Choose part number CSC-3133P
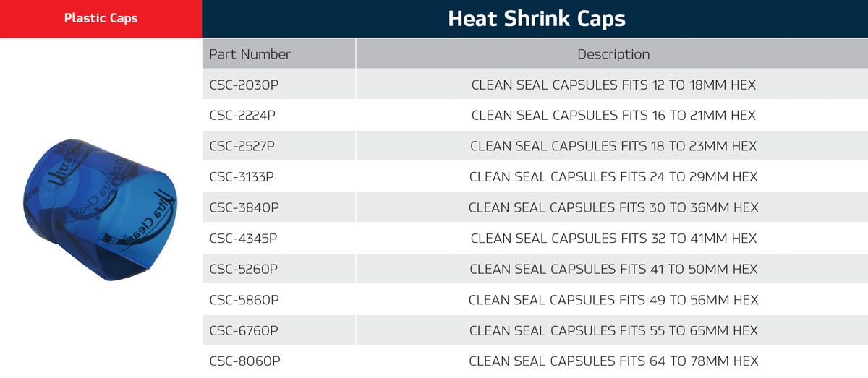This screenshot has height=378, width=868. pyautogui.click(x=242, y=177)
